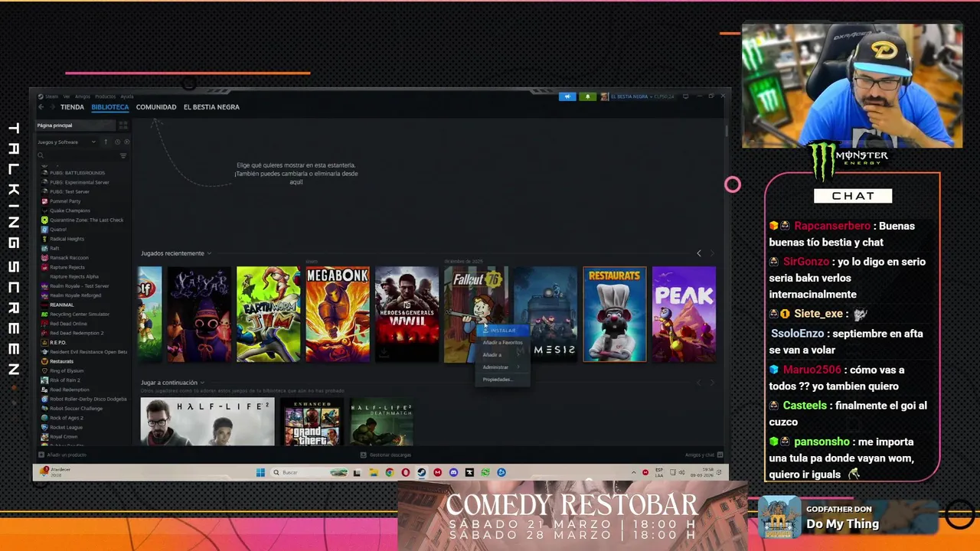Open the Ver menu
The height and width of the screenshot is (551, 980).
tap(67, 96)
